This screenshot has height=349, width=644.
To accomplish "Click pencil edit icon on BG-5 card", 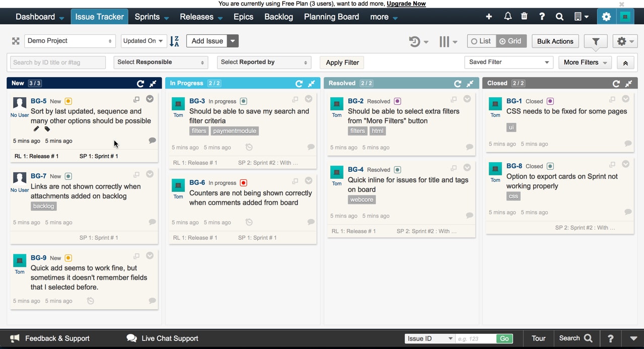I will coord(36,129).
